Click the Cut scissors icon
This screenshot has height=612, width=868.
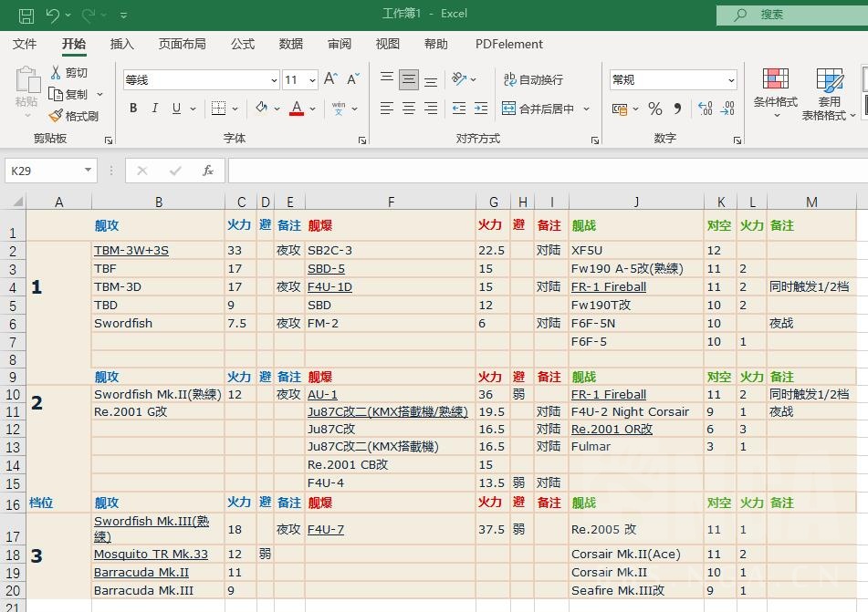point(56,73)
